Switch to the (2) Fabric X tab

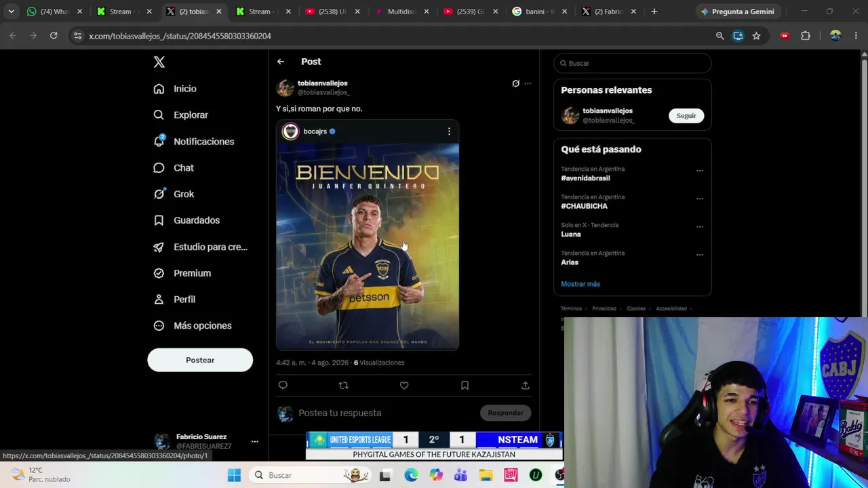(610, 12)
